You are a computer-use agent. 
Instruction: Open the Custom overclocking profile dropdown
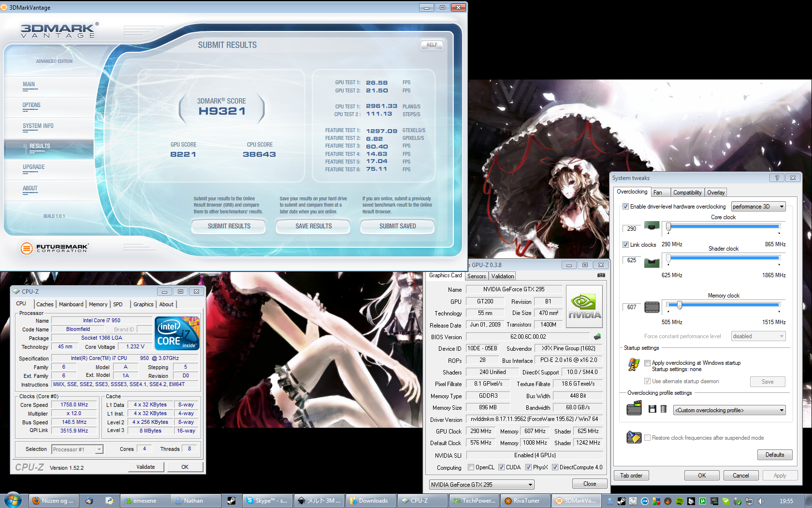[730, 410]
